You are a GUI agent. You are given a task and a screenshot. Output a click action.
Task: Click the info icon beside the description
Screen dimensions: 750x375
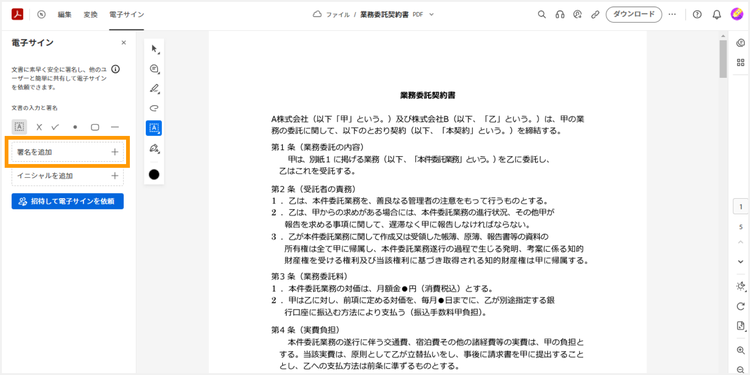tap(115, 69)
